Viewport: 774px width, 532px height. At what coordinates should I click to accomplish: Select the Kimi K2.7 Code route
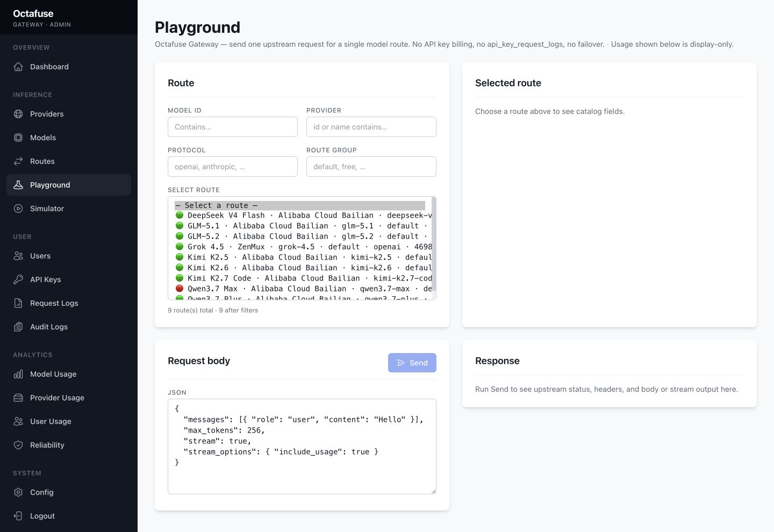click(303, 278)
